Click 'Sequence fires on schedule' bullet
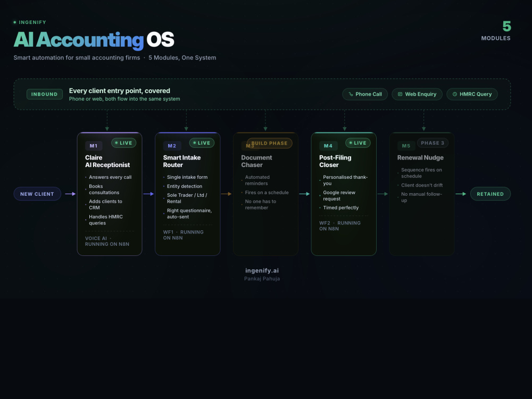 [421, 173]
